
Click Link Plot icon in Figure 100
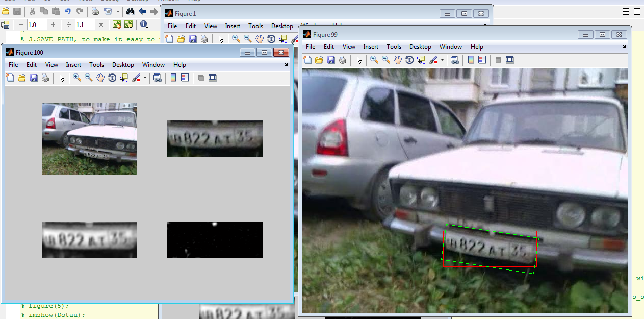[158, 78]
